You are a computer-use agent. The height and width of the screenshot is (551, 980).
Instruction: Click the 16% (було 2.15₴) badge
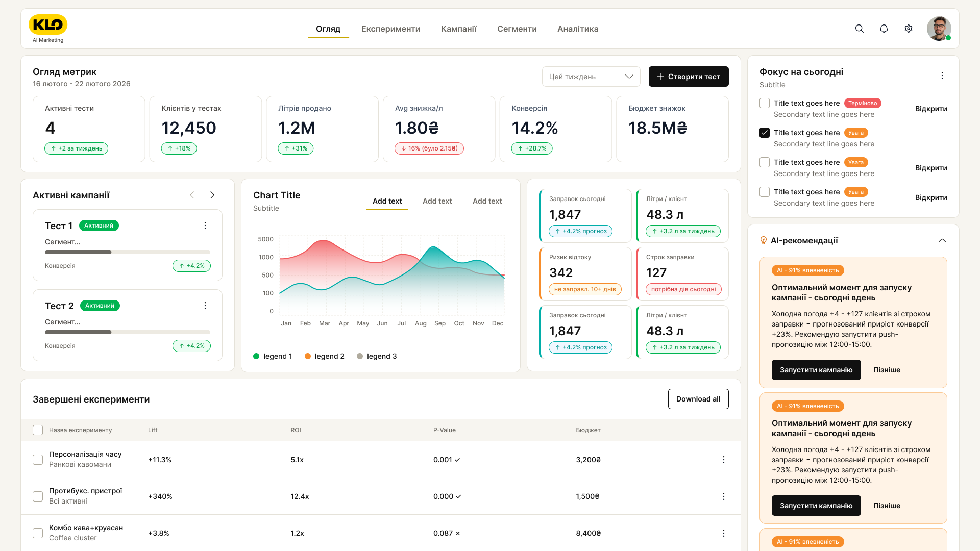[429, 148]
